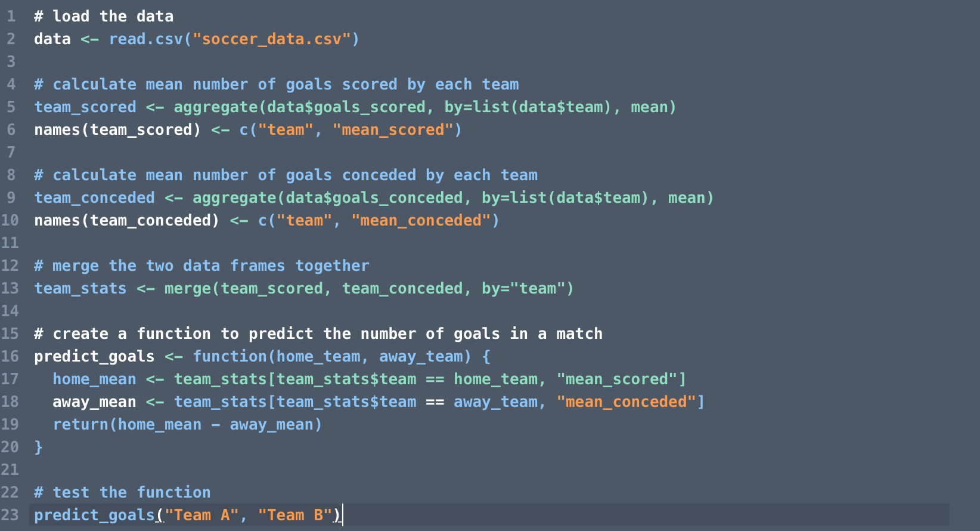This screenshot has width=980, height=531.
Task: Click the return statement on line 19
Action: (x=80, y=424)
